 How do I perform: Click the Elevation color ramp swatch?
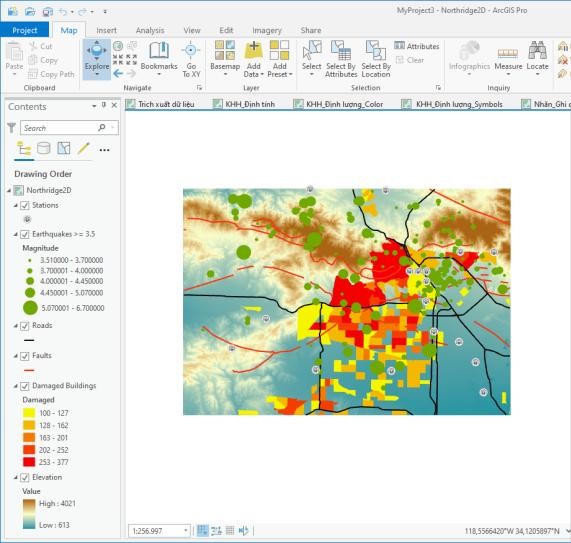click(29, 514)
